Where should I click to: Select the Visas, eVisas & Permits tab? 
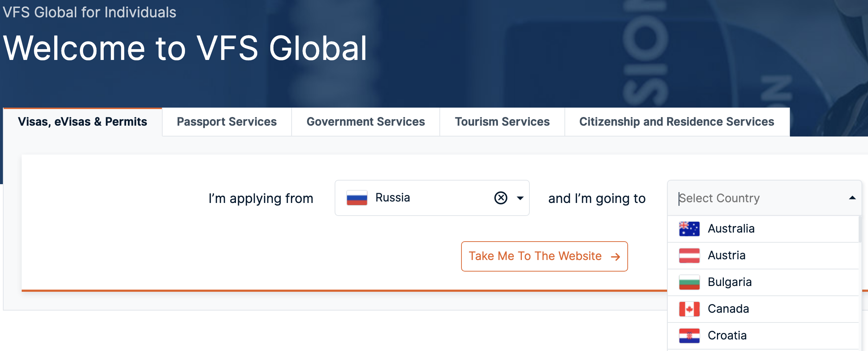coord(82,122)
